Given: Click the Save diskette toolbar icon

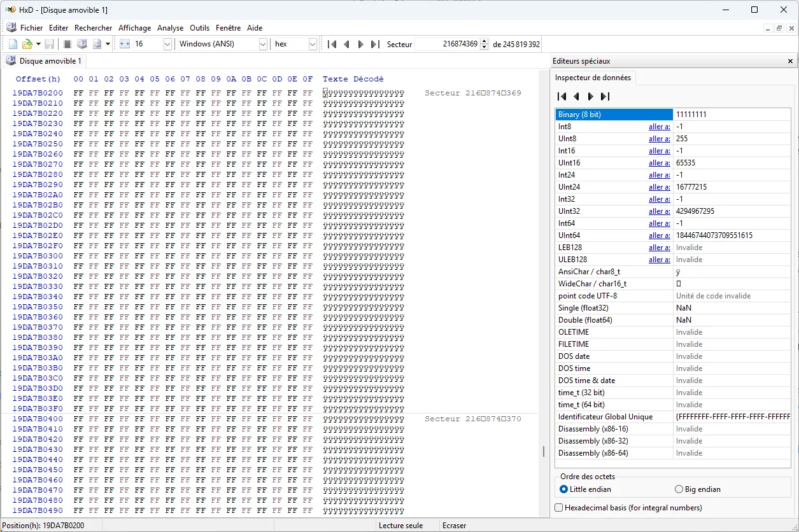Looking at the screenshot, I should click(49, 44).
